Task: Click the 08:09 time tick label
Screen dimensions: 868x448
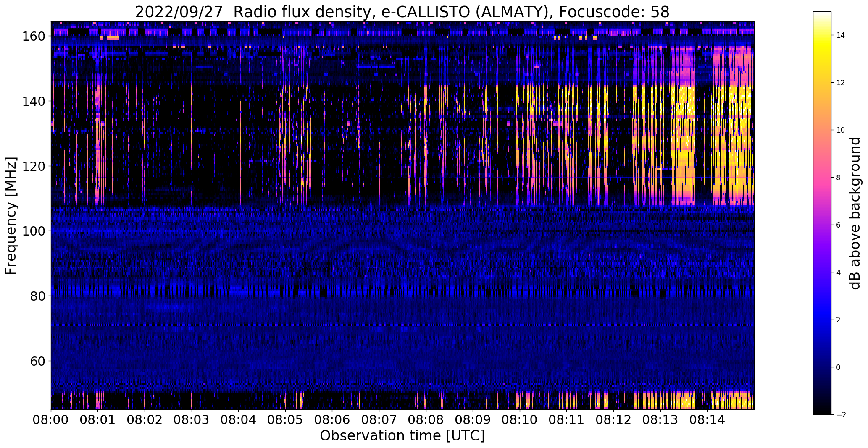Action: click(473, 420)
